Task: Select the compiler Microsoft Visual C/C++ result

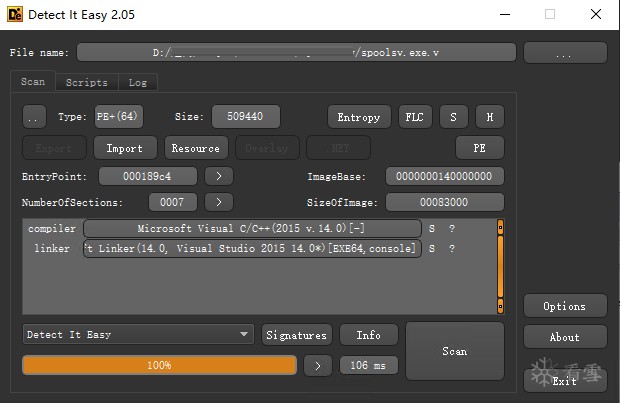Action: [x=252, y=228]
